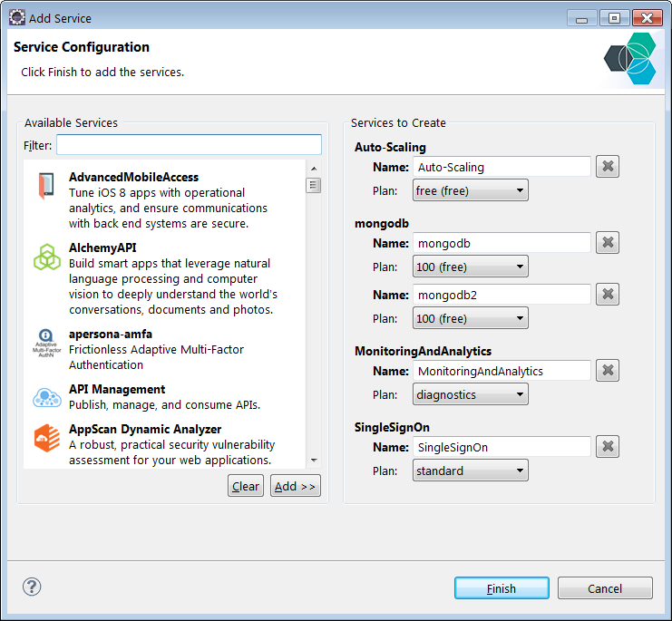672x621 pixels.
Task: Open the SingleSignOn standard plan dropdown
Action: point(470,471)
